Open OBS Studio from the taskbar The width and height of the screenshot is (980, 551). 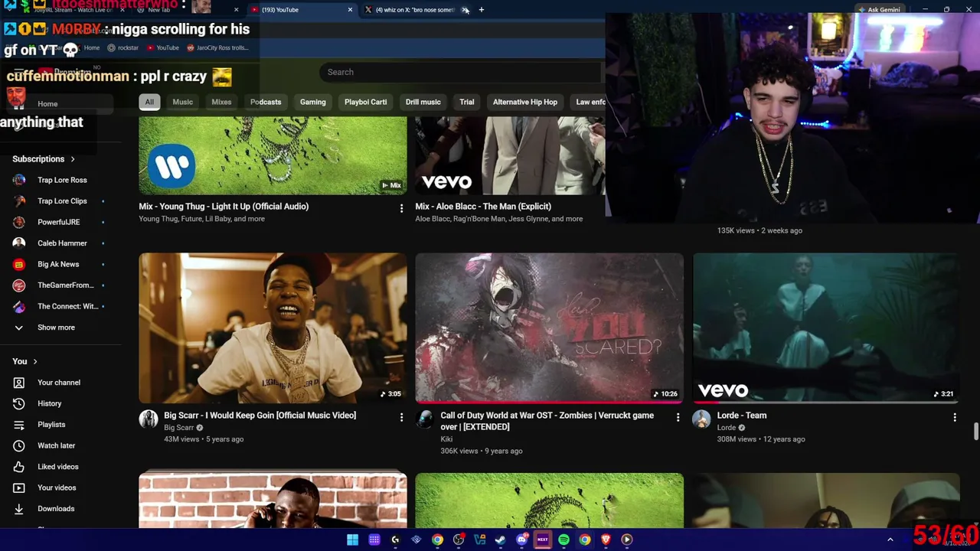(x=459, y=540)
